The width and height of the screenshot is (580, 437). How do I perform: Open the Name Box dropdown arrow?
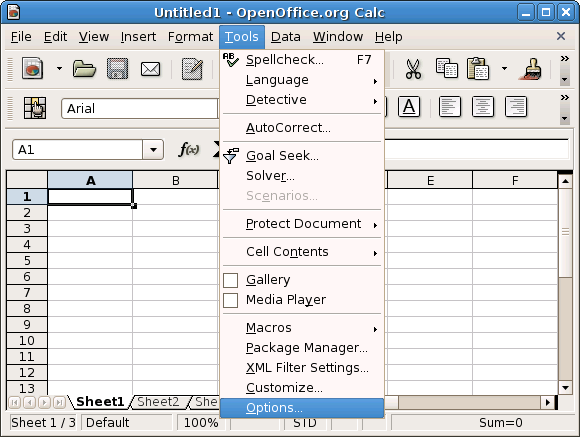[153, 150]
